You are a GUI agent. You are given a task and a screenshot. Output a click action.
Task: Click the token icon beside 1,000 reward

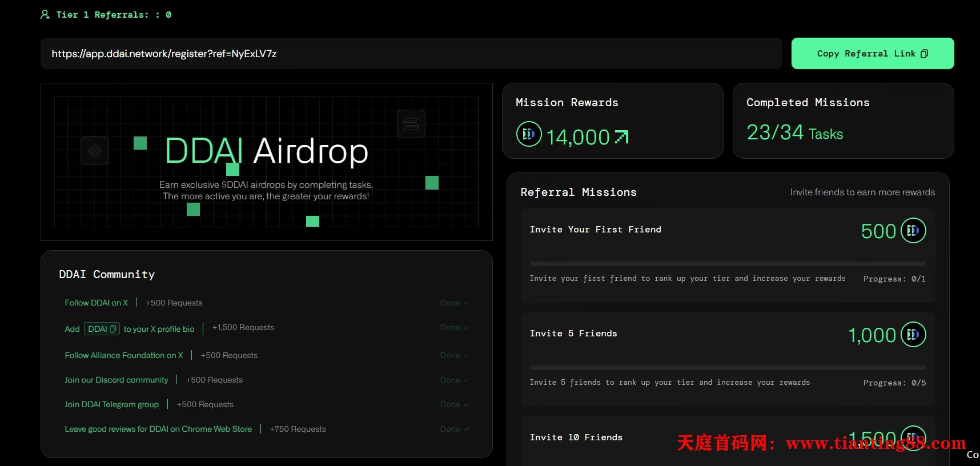point(913,335)
